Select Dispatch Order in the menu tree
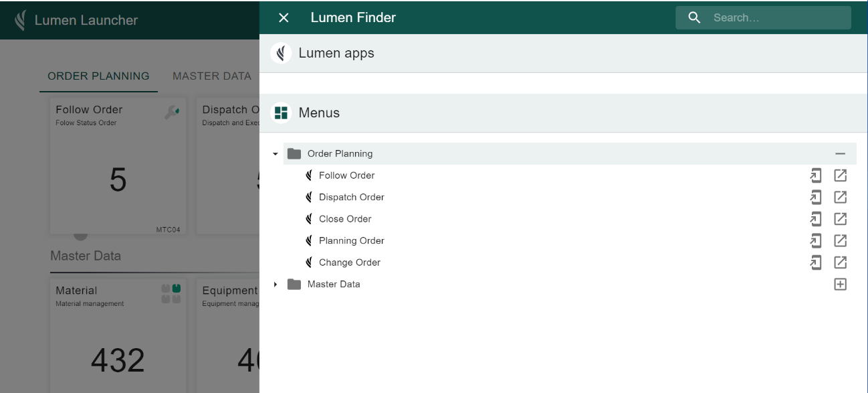 [x=352, y=198]
